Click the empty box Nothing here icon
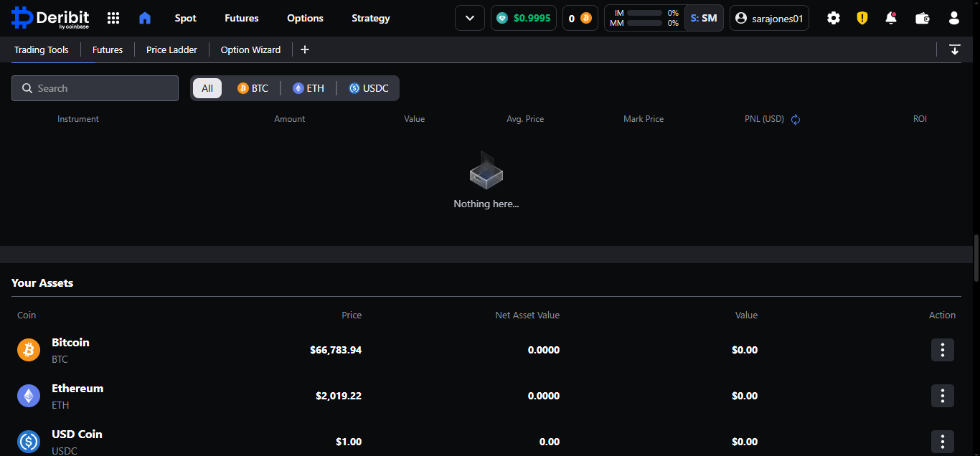 pyautogui.click(x=486, y=171)
